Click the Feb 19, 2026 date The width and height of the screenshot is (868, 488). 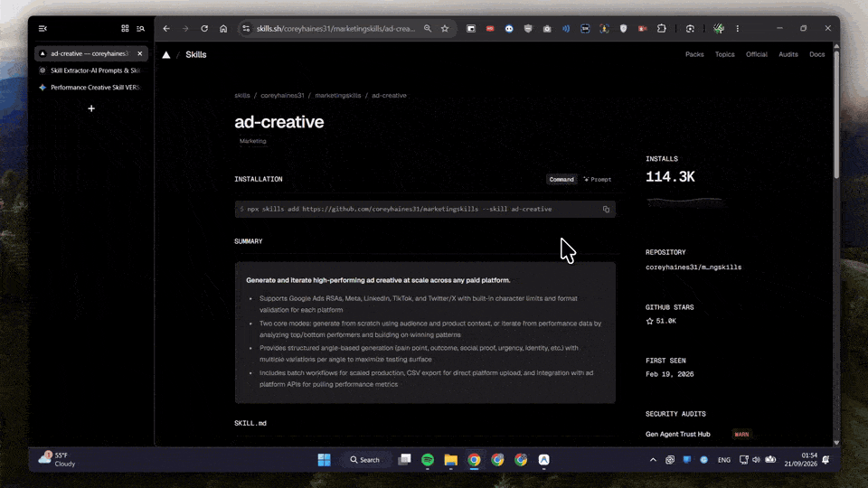(669, 374)
